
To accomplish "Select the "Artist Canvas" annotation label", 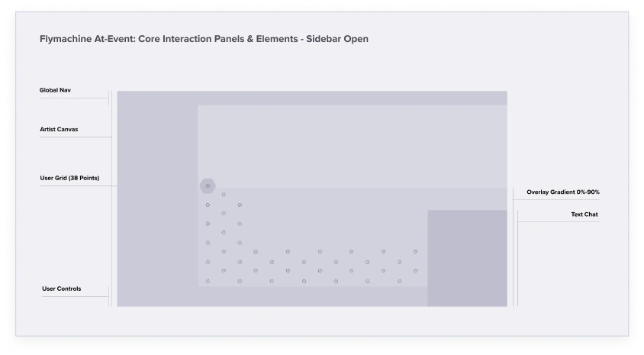I will pos(59,130).
